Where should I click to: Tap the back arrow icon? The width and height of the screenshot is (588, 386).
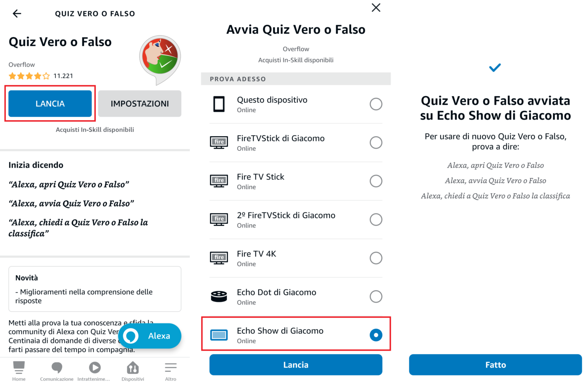point(17,13)
